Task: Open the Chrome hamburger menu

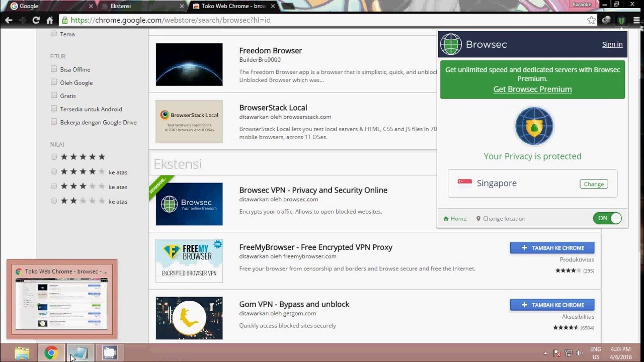Action: 636,20
